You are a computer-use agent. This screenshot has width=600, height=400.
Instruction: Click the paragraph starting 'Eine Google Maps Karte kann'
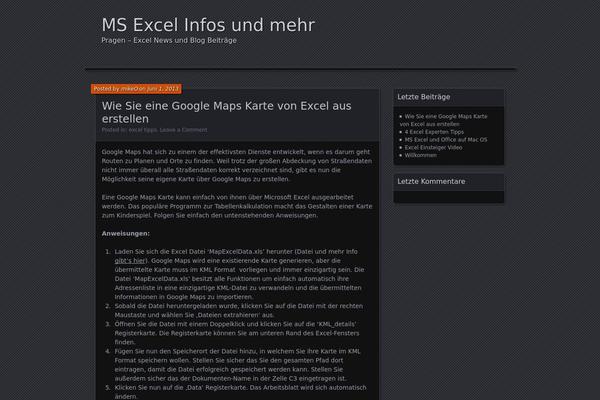pos(236,206)
